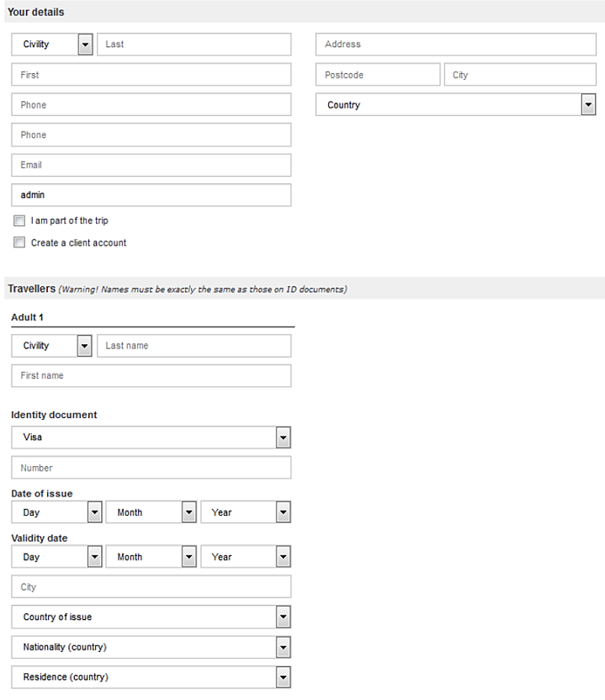The image size is (605, 700).
Task: Open the Civility dropdown under Your details
Action: point(52,45)
